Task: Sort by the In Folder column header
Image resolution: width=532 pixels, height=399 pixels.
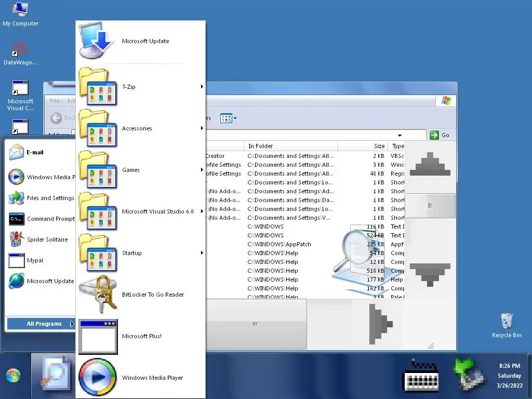Action: (291, 146)
